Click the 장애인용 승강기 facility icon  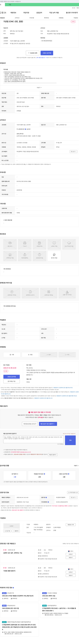point(30,293)
